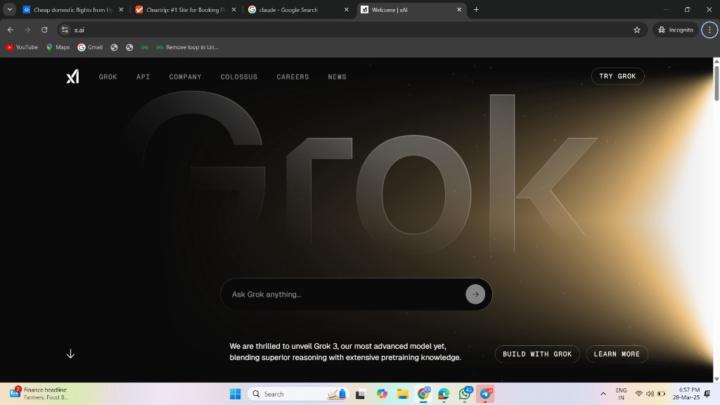This screenshot has height=405, width=720.
Task: Open the second globe icon bookmark
Action: tap(129, 47)
